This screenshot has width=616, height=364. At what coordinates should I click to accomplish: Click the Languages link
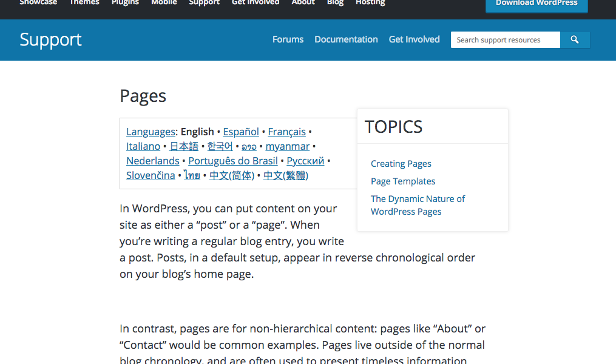(x=151, y=132)
